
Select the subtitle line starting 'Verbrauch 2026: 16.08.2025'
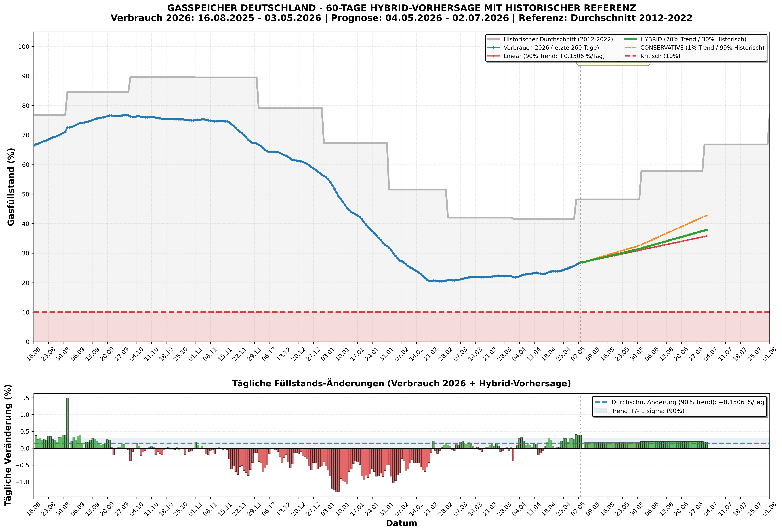(401, 18)
